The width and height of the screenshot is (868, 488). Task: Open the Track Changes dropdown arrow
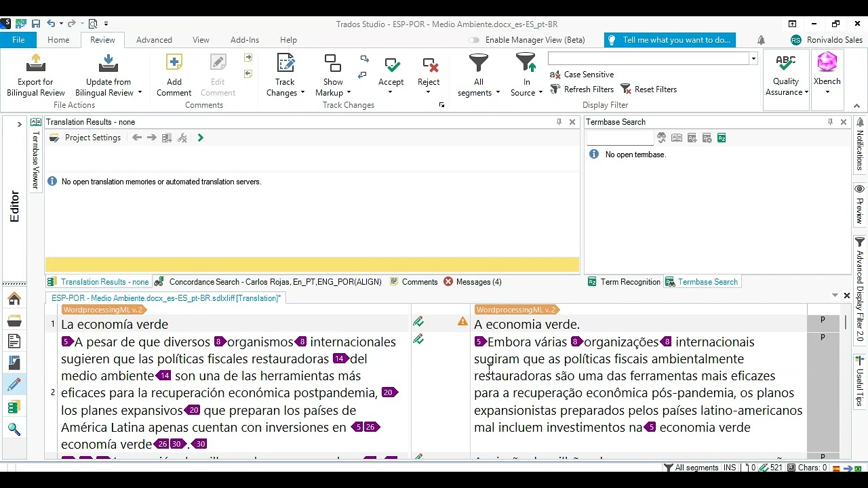point(302,93)
